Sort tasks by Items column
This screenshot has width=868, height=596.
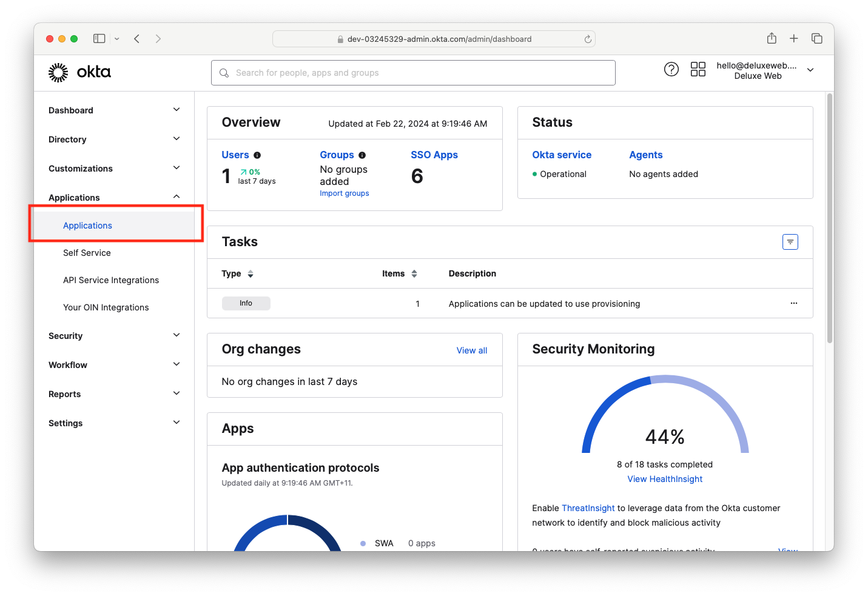pyautogui.click(x=414, y=274)
